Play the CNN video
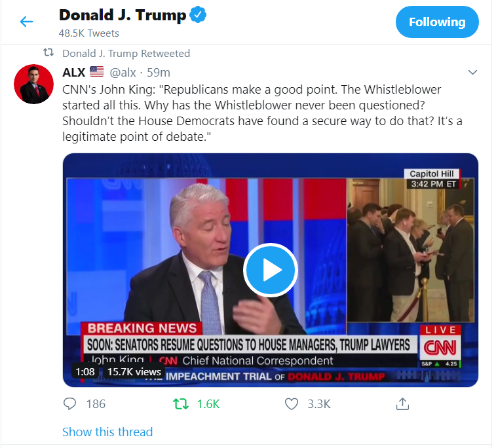496x448 pixels. [270, 270]
